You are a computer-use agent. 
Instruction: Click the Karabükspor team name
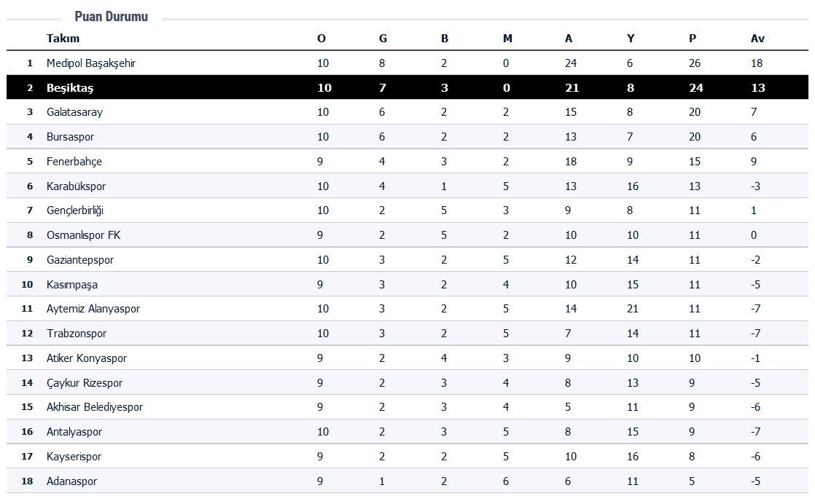(x=76, y=186)
